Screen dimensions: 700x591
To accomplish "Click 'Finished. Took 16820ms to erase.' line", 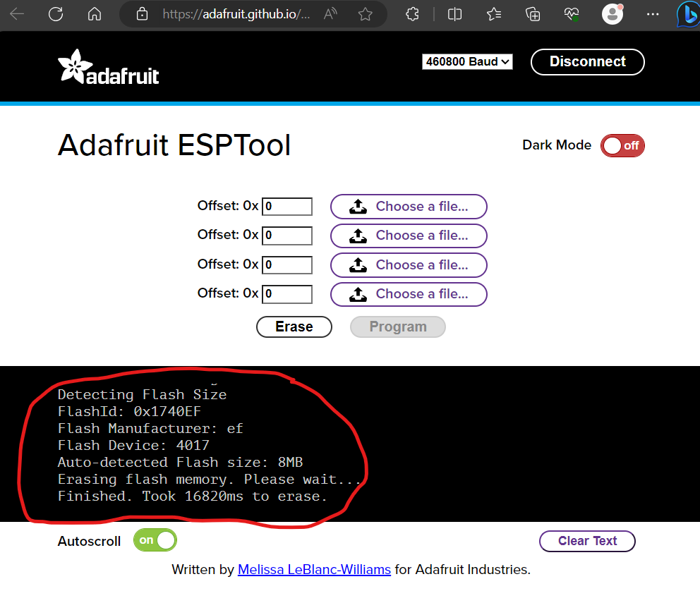I will coord(193,496).
